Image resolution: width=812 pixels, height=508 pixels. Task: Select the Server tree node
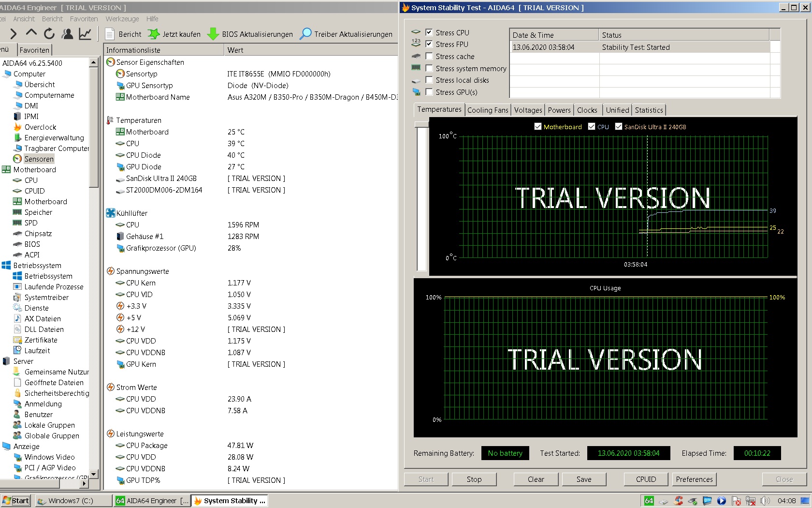click(x=23, y=361)
